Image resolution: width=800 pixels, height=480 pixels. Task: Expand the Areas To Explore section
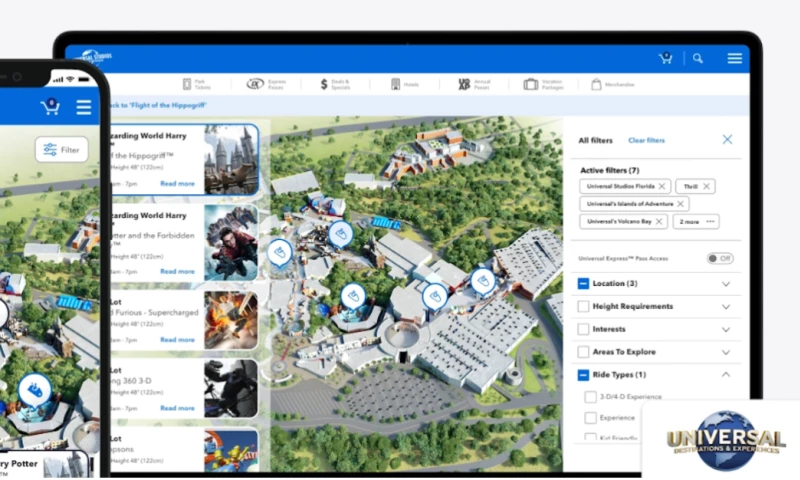click(726, 352)
